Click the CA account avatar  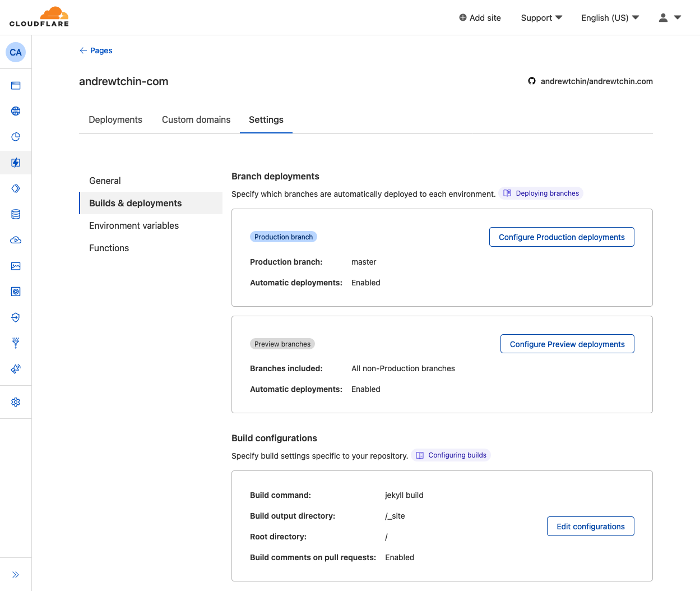16,52
